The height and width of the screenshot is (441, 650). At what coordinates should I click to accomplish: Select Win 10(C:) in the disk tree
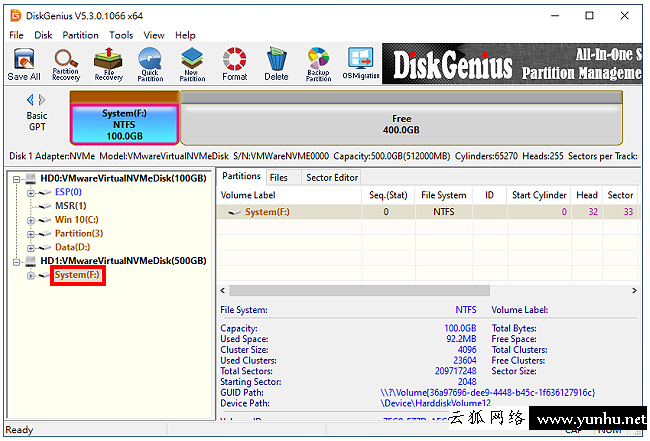coord(77,219)
